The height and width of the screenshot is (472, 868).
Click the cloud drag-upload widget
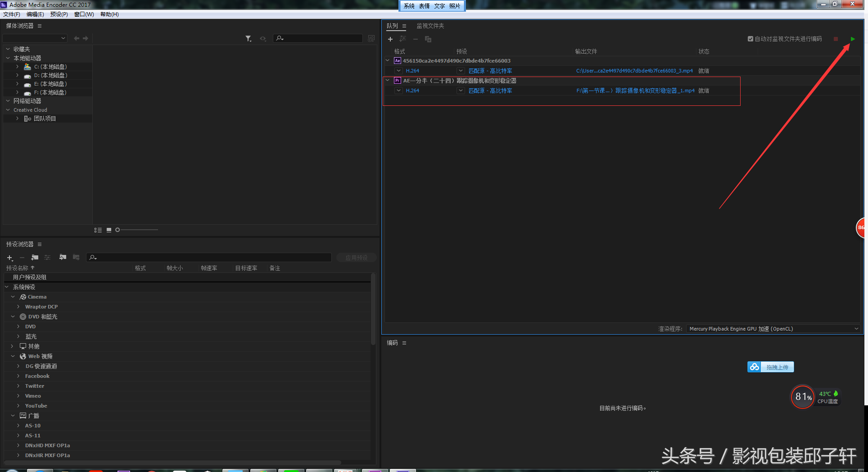tap(770, 367)
